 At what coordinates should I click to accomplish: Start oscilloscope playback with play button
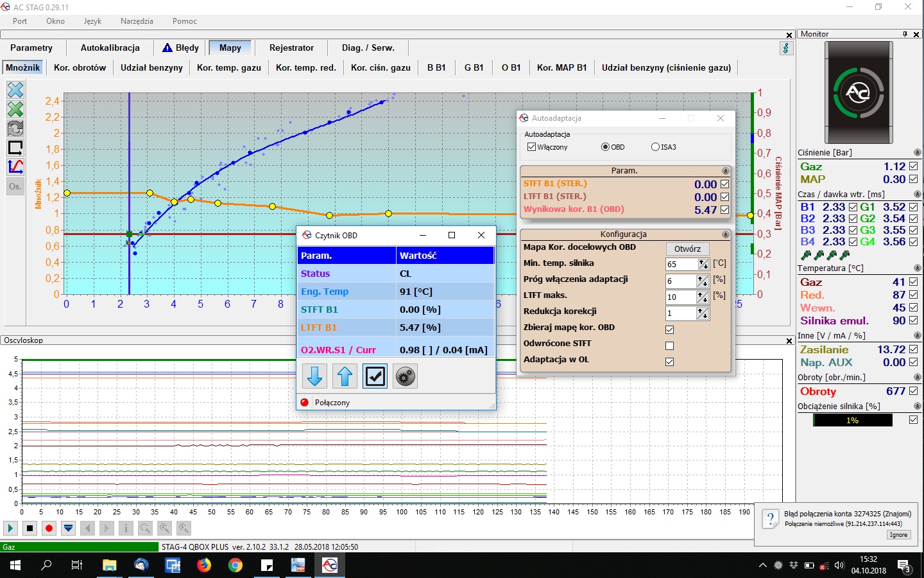[10, 528]
